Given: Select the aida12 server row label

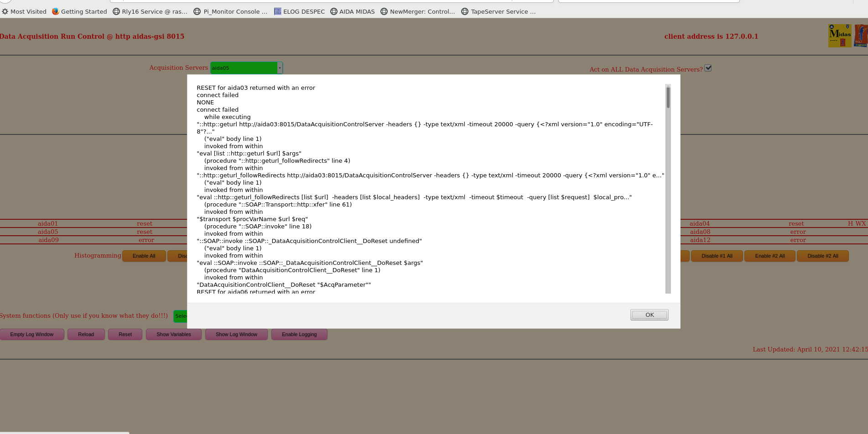Looking at the screenshot, I should (700, 240).
